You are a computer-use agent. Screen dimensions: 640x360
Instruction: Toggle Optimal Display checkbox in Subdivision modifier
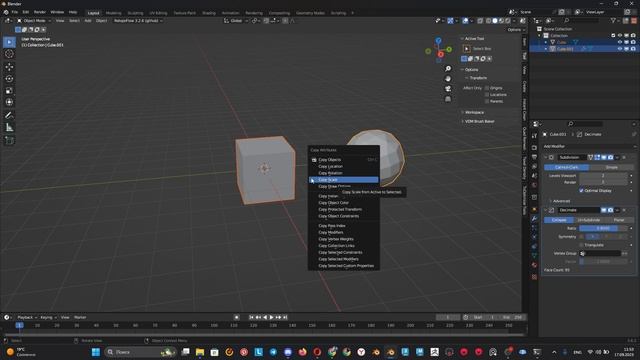[581, 191]
